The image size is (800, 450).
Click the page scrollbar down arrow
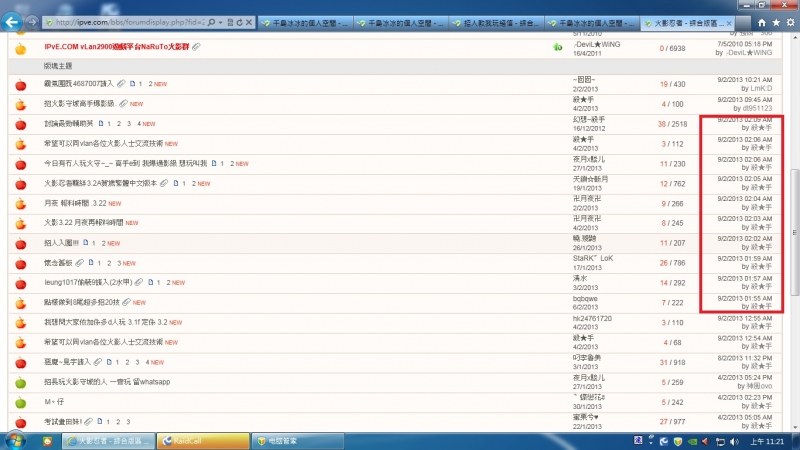point(795,428)
